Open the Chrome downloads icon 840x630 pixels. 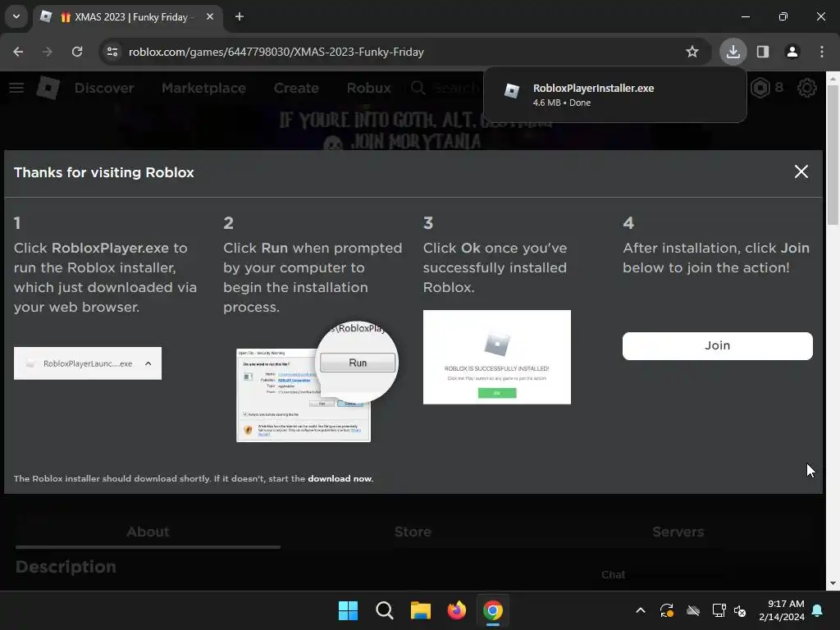tap(733, 52)
